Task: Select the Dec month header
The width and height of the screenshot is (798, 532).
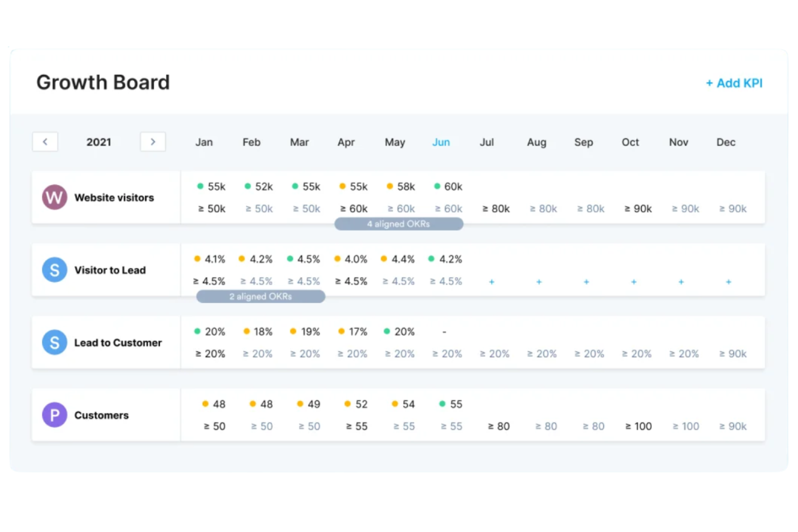Action: pos(725,142)
